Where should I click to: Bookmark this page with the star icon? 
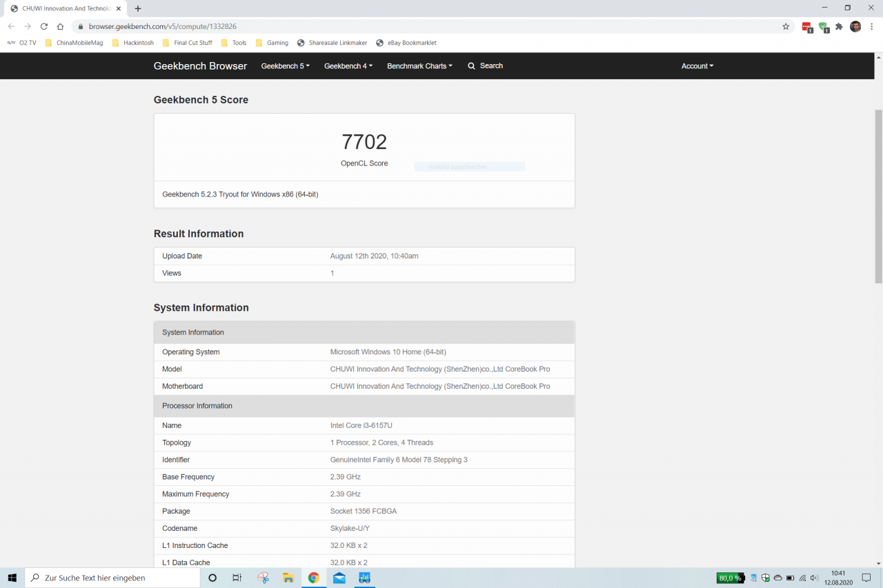click(x=786, y=26)
